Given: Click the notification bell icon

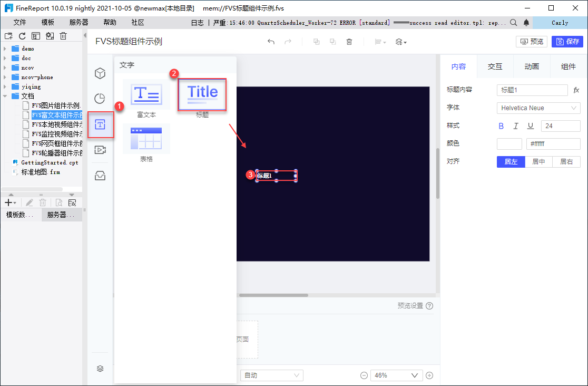Looking at the screenshot, I should click(x=526, y=23).
